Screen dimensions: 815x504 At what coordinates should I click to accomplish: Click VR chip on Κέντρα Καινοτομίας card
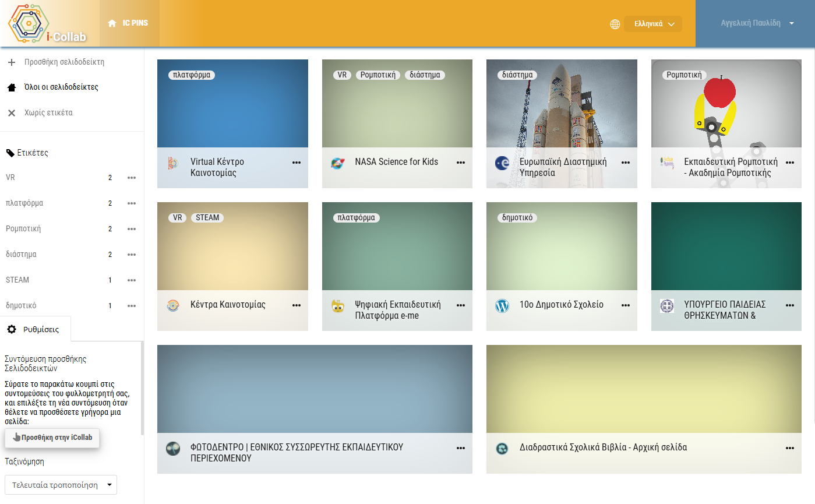pyautogui.click(x=178, y=218)
